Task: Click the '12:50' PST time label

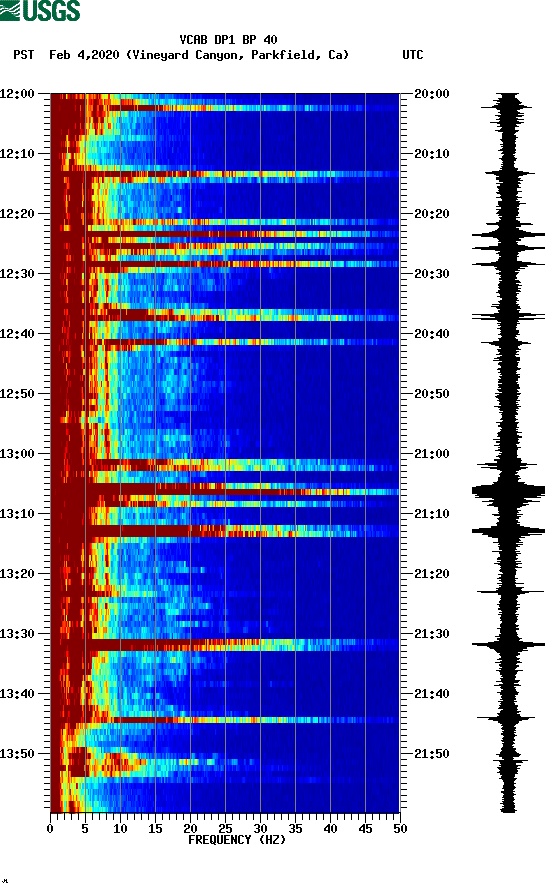Action: pos(18,394)
